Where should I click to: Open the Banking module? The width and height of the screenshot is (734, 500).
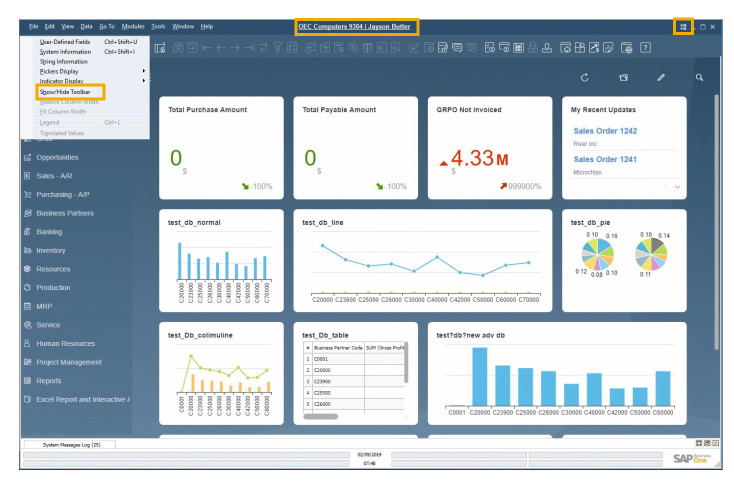(x=50, y=232)
